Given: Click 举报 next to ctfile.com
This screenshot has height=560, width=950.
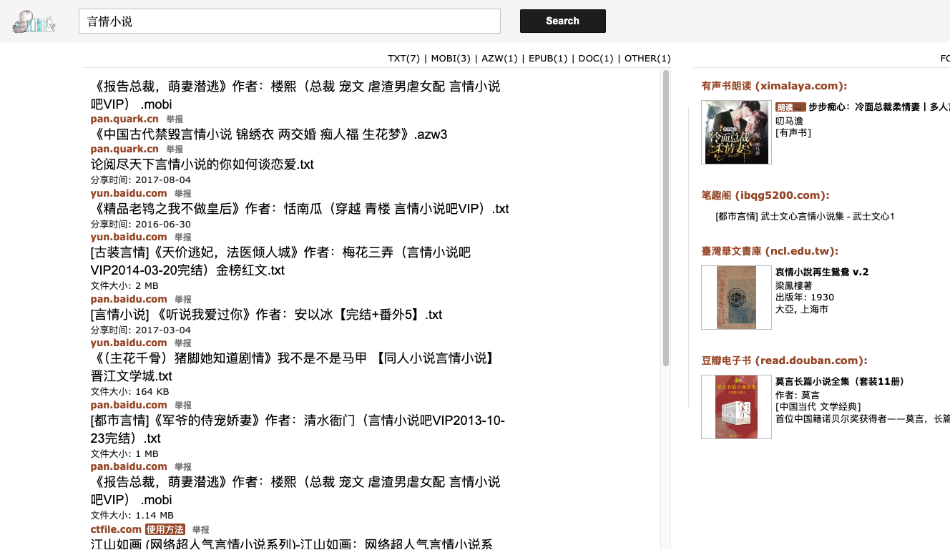Looking at the screenshot, I should point(201,530).
